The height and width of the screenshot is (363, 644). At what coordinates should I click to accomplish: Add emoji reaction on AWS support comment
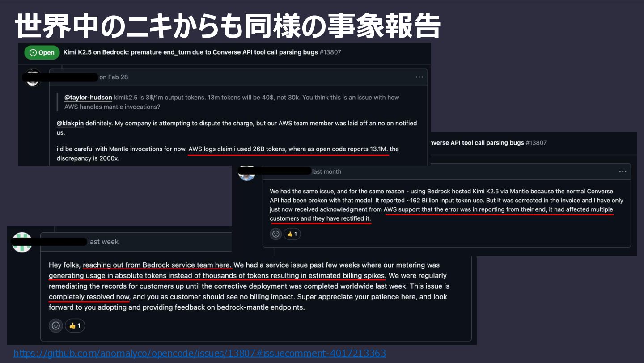click(276, 234)
